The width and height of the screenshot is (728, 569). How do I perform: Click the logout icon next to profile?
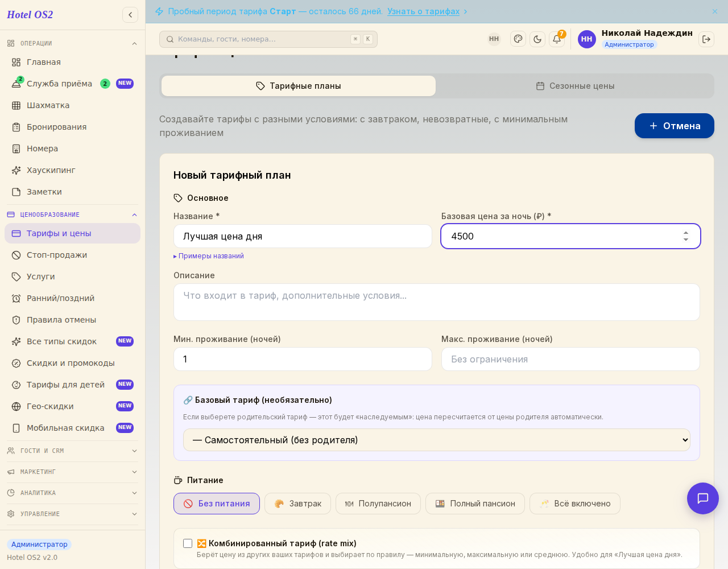point(706,39)
